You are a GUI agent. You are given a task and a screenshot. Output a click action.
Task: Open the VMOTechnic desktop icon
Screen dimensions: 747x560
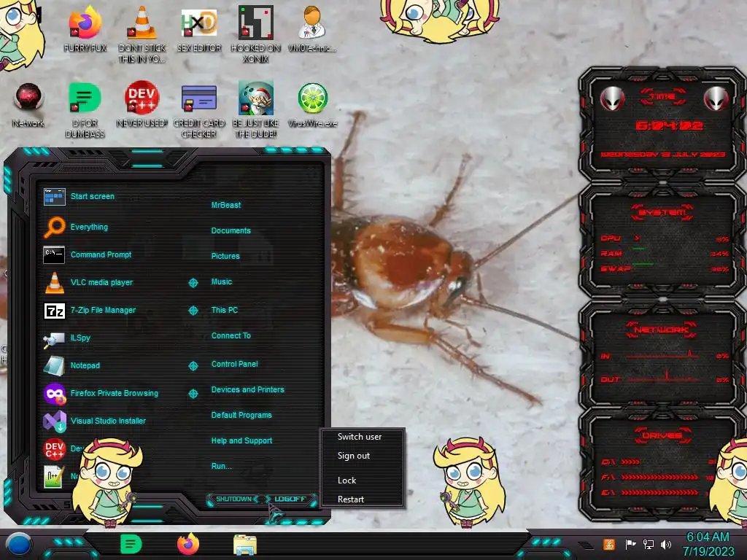coord(312,29)
